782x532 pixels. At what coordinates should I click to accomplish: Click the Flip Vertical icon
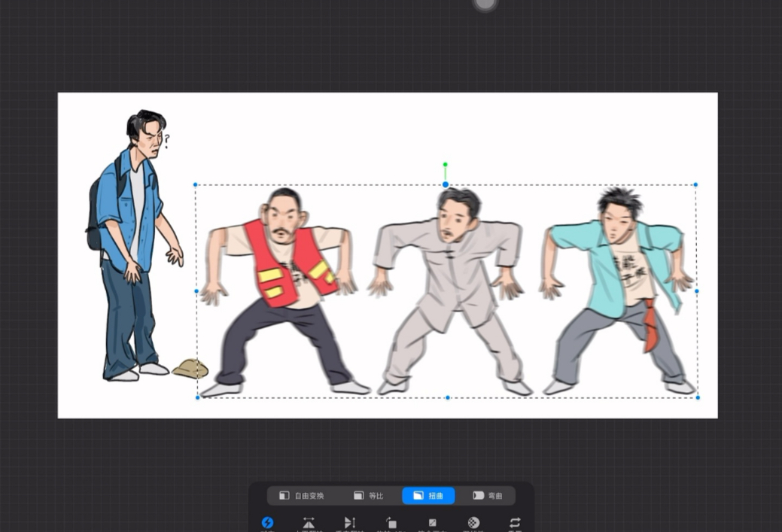point(350,522)
